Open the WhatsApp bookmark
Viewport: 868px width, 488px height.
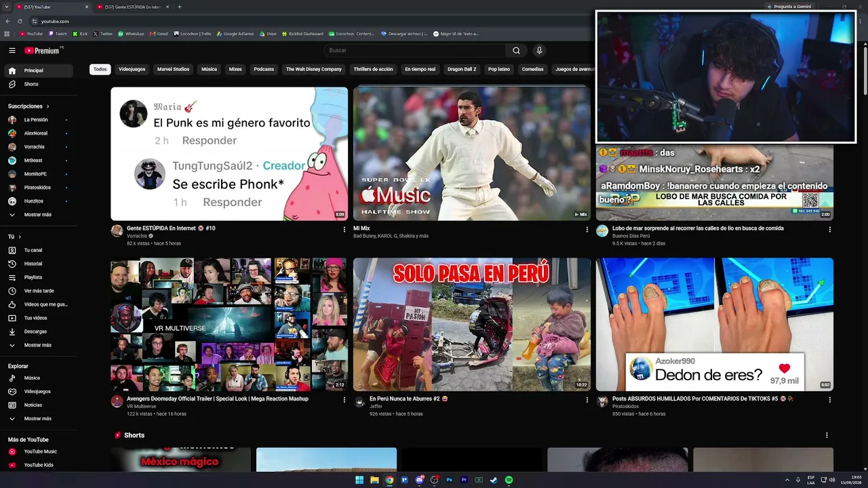tap(131, 34)
